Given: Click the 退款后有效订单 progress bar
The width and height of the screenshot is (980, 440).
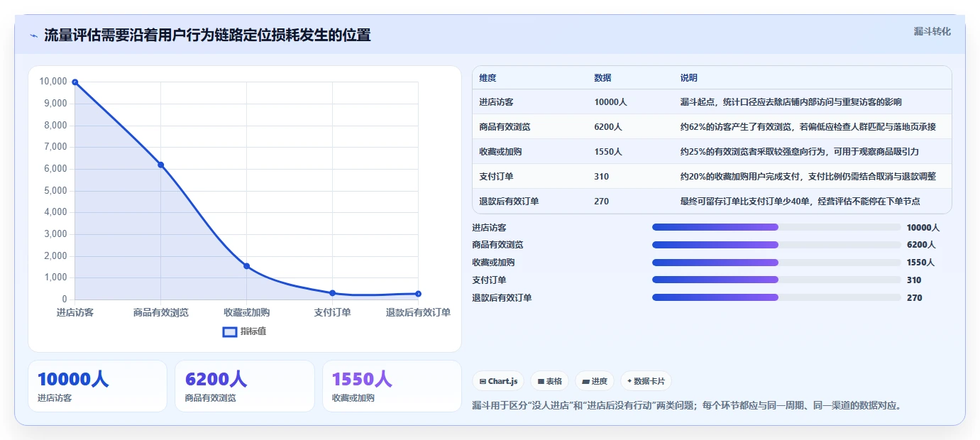Looking at the screenshot, I should 776,297.
